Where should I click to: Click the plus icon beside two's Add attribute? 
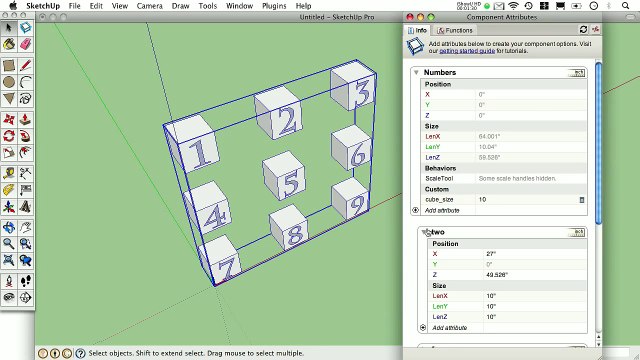click(423, 327)
